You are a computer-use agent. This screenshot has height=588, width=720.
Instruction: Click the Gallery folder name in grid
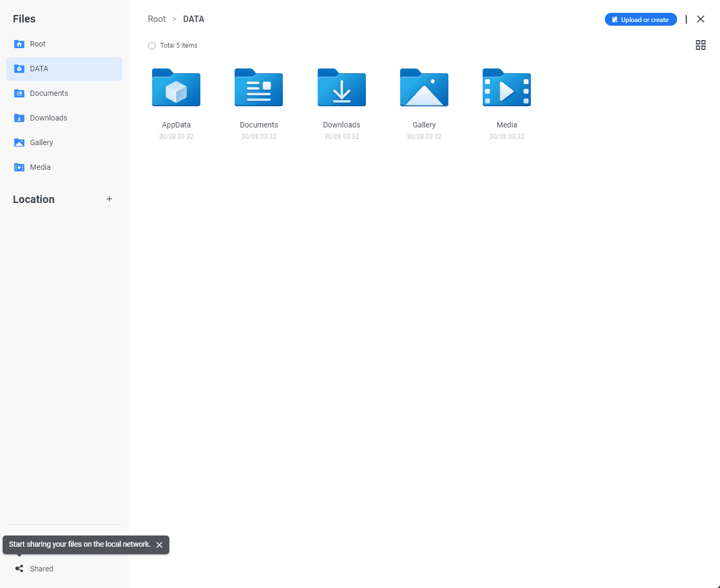[x=424, y=125]
